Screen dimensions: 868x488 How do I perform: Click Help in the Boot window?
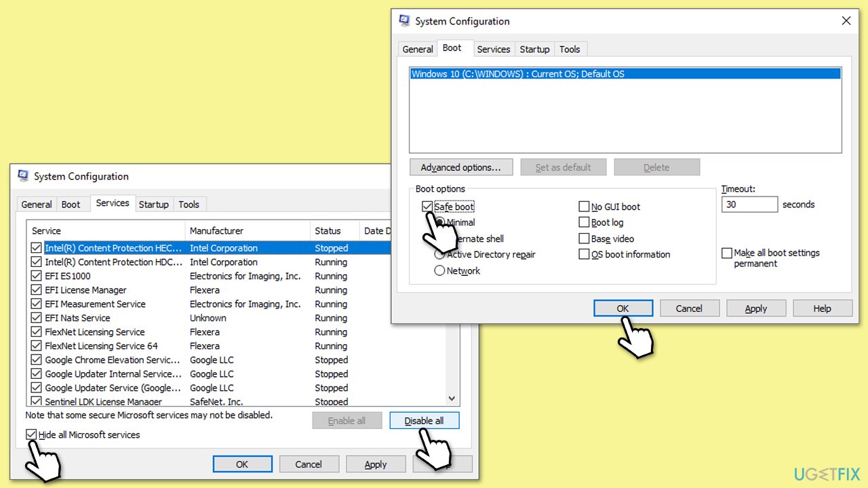[x=822, y=308]
